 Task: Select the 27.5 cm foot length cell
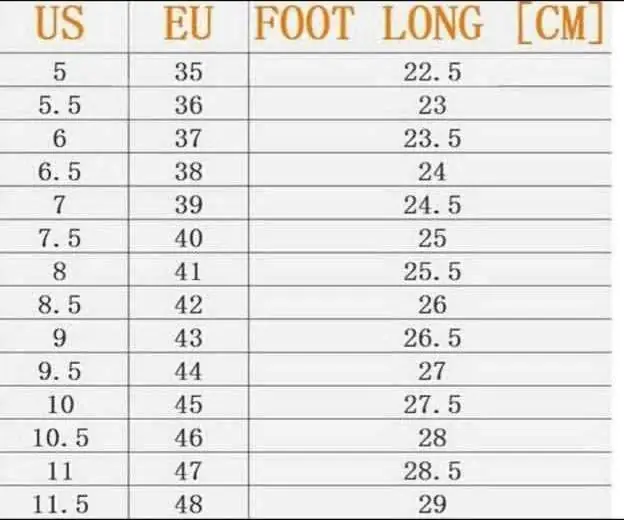(432, 405)
